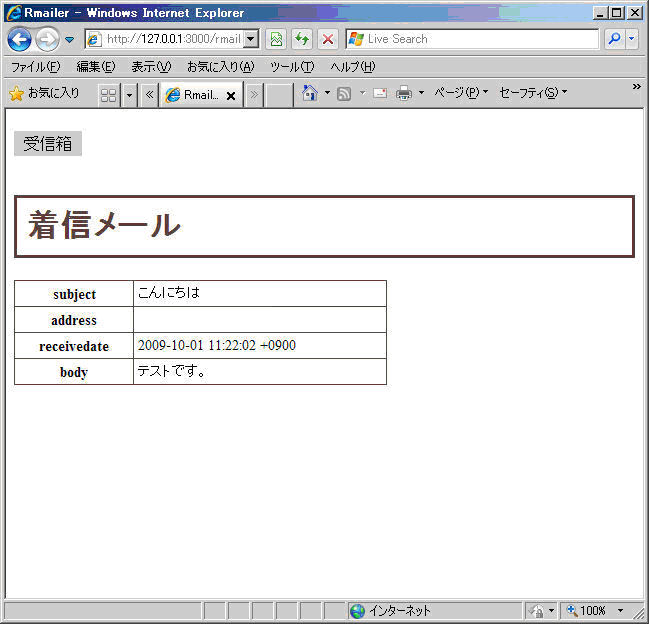Viewport: 649px width, 624px height.
Task: Open protected mode dropdown in status bar
Action: pos(551,611)
